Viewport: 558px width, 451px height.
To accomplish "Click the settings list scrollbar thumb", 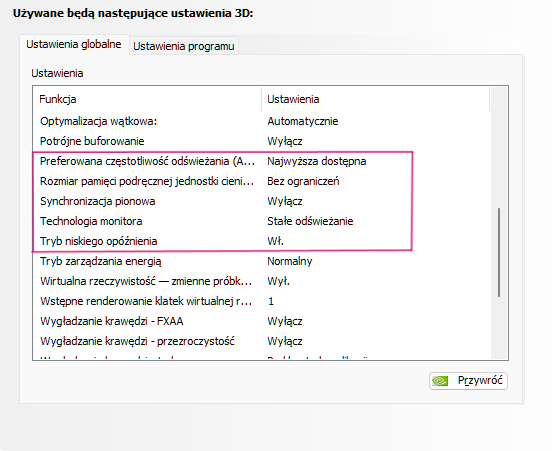I will click(x=499, y=252).
